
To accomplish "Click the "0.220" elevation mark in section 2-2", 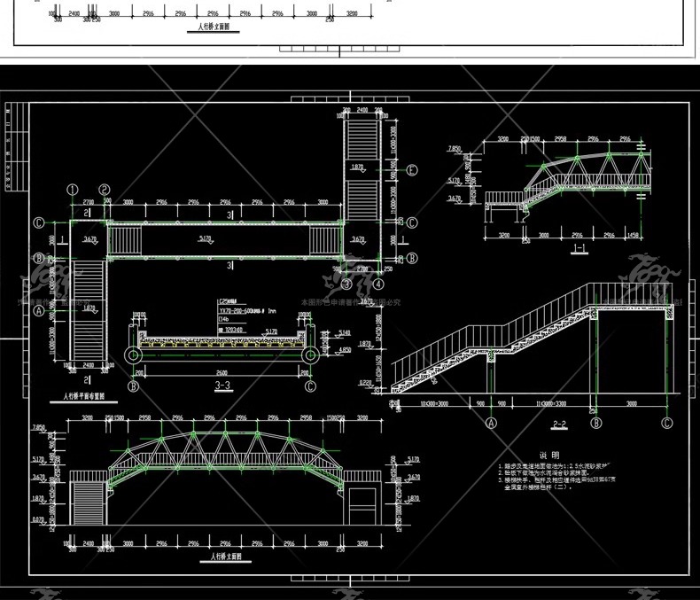I will 365,383.
